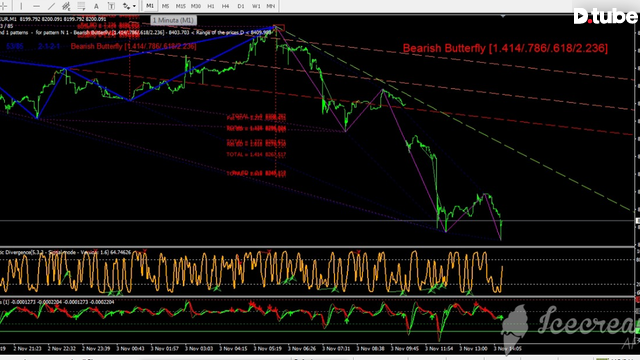The width and height of the screenshot is (640, 360).
Task: Click the '3 Nov 11:54' time axis label
Action: tap(439, 349)
